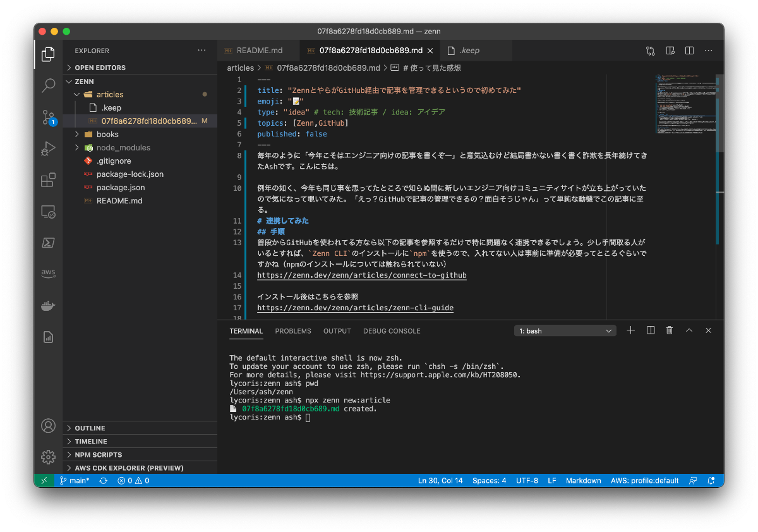Expand the books folder
The image size is (758, 532).
tap(107, 134)
